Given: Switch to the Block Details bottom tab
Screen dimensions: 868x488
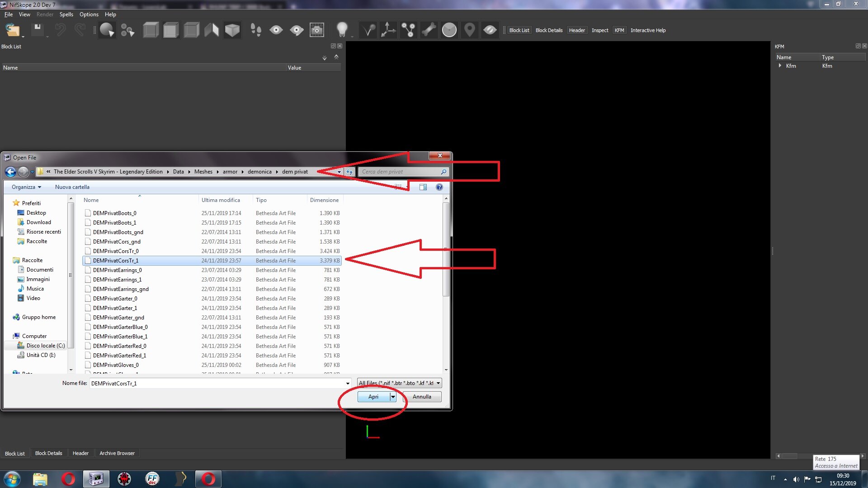Looking at the screenshot, I should click(x=49, y=453).
